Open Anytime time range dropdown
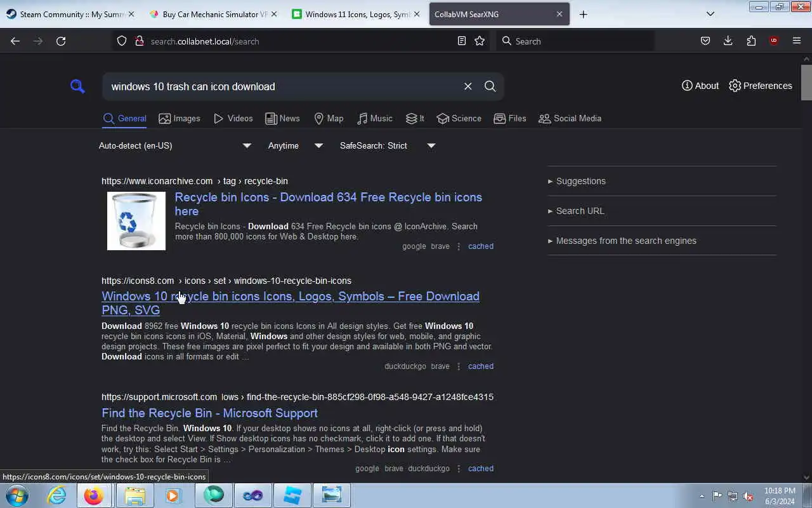 coord(295,145)
